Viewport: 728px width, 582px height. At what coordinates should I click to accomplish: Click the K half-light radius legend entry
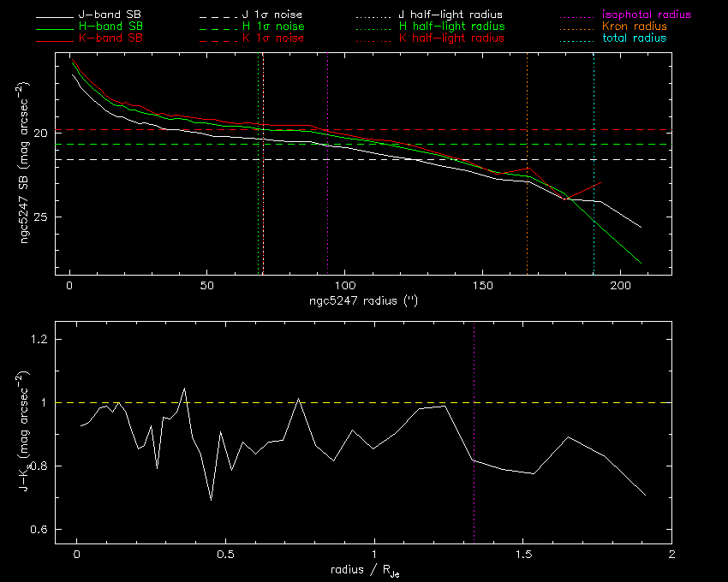pos(451,39)
